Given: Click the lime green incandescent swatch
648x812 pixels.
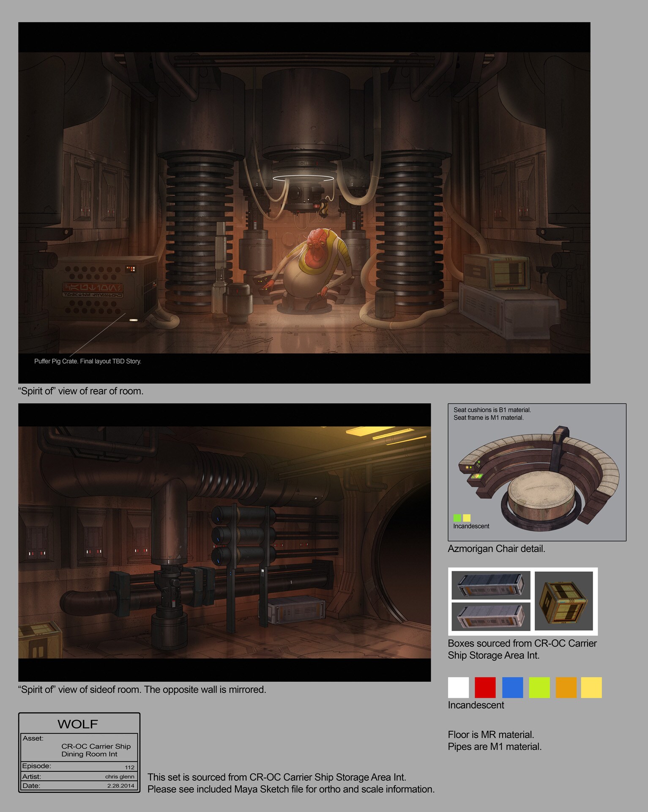Looking at the screenshot, I should [x=539, y=687].
